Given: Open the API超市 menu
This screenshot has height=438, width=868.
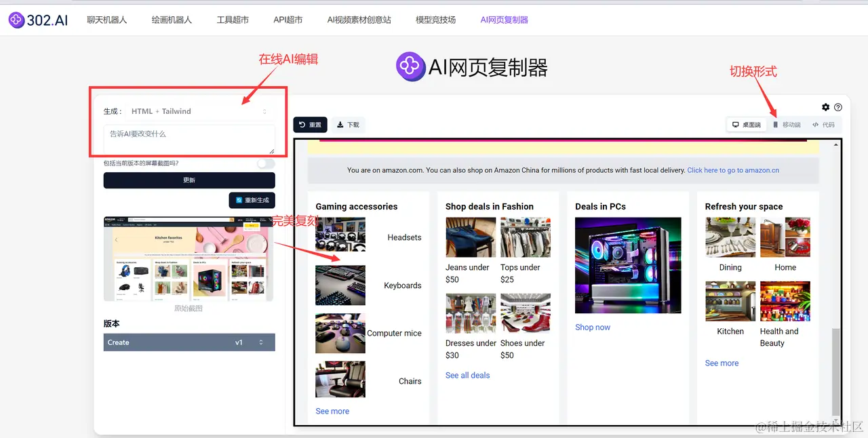Looking at the screenshot, I should (288, 20).
